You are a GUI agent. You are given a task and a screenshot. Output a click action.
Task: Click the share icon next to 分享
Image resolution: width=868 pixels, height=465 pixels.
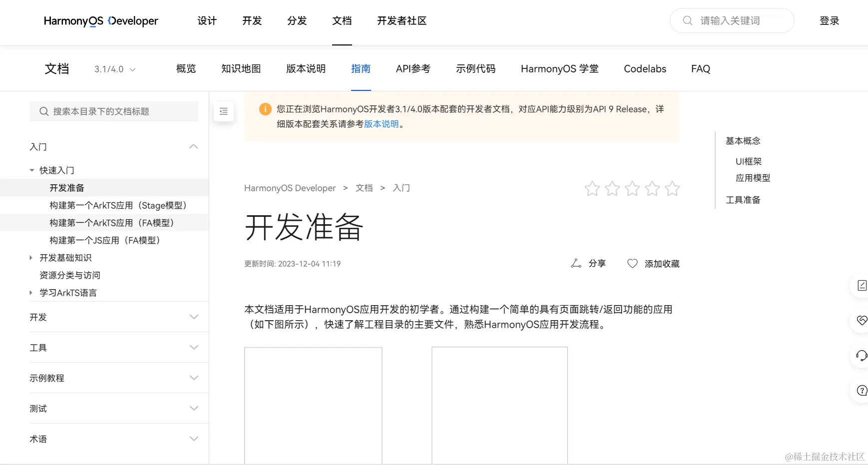pos(576,263)
